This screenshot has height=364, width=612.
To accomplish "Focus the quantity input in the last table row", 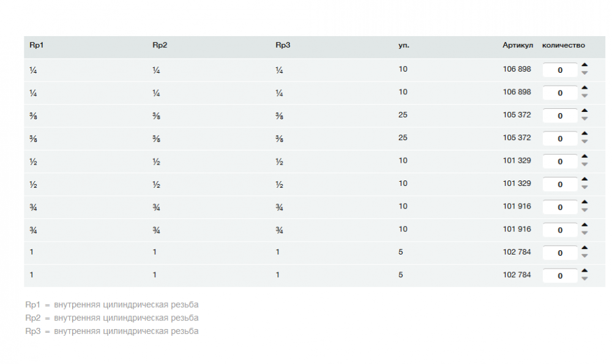I will tap(560, 276).
